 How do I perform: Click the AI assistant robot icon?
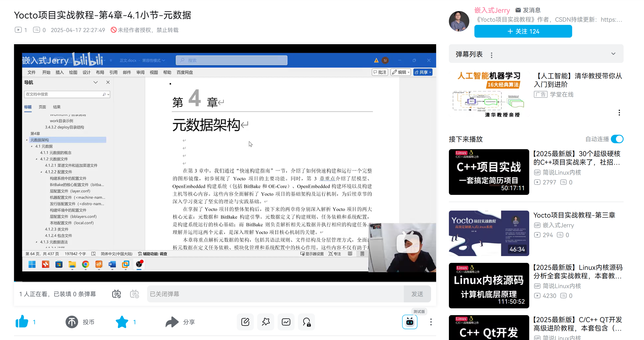tap(410, 322)
